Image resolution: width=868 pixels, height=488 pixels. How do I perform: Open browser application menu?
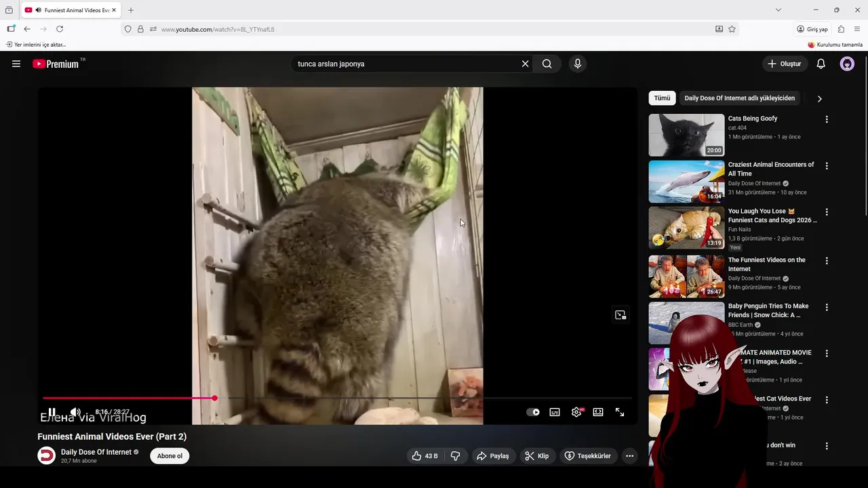858,29
